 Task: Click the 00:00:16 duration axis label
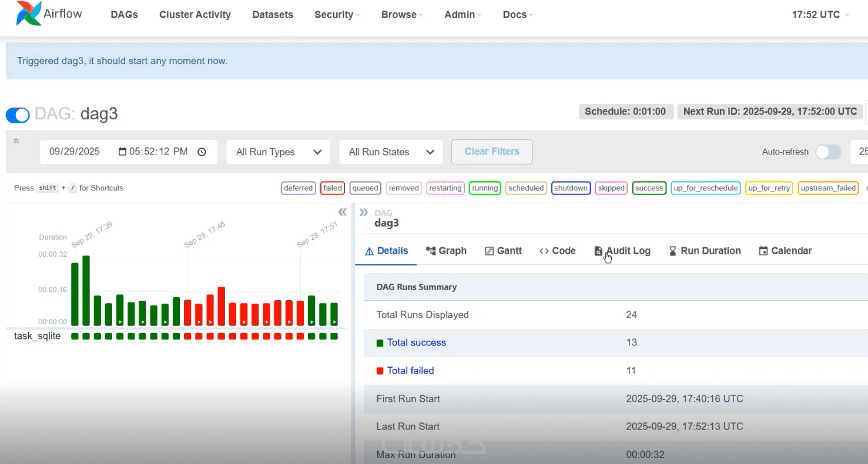coord(53,290)
